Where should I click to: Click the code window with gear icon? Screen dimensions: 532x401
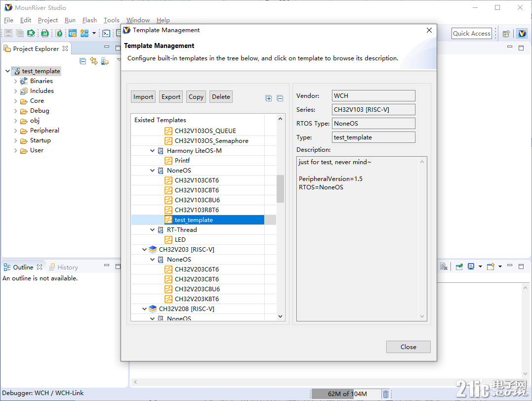73,33
